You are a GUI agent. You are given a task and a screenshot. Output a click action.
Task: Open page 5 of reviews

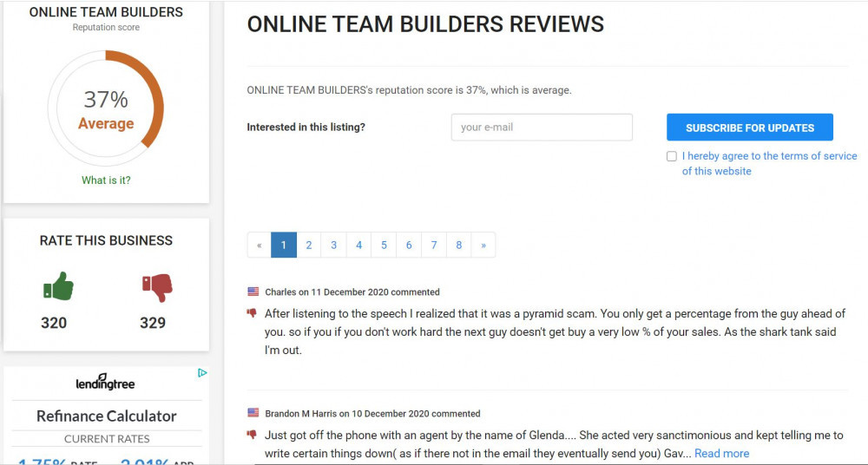click(384, 246)
